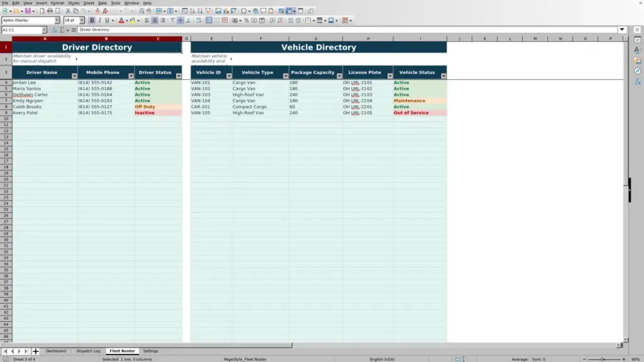Image resolution: width=644 pixels, height=362 pixels.
Task: Open the sidebar Properties hamburger icon
Action: click(638, 30)
